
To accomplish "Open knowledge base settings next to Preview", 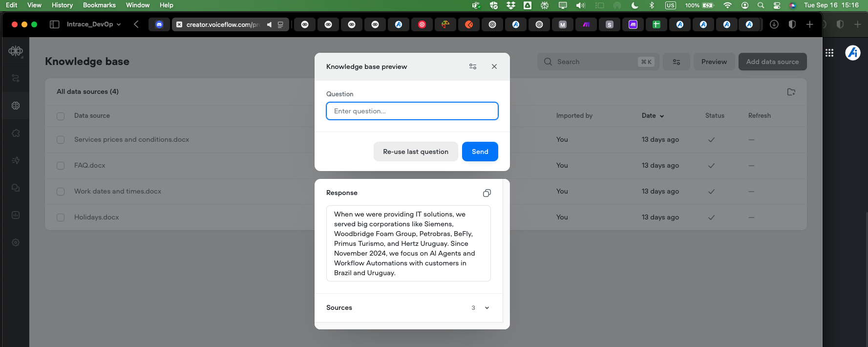I will point(677,62).
